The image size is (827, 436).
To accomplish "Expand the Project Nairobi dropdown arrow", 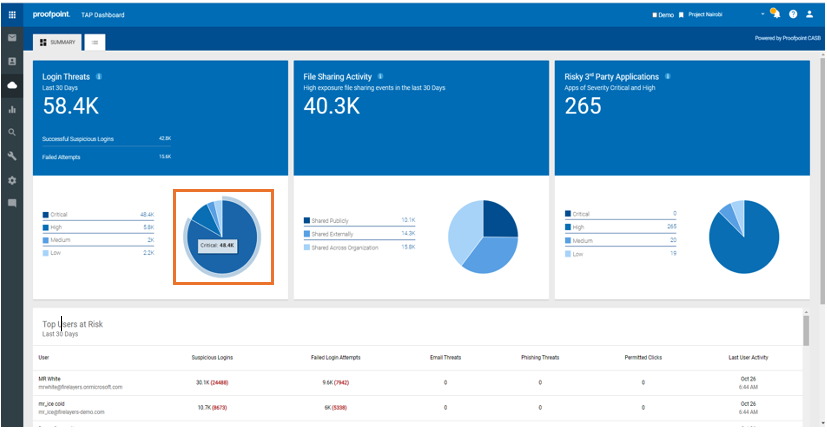I will [x=763, y=14].
